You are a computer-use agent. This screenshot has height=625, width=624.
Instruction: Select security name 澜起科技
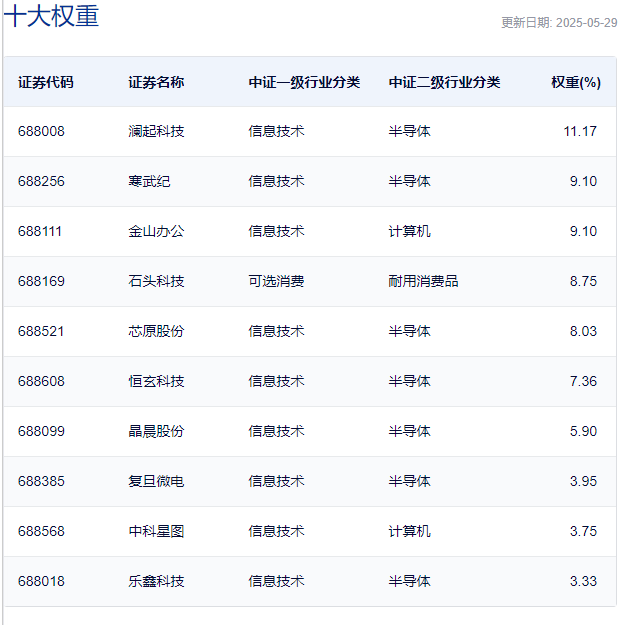point(156,131)
